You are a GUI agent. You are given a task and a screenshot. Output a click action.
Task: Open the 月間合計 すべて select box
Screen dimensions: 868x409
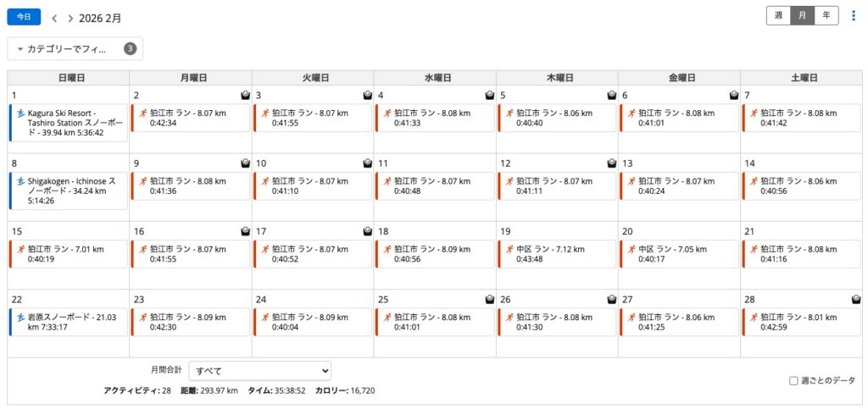[x=259, y=371]
